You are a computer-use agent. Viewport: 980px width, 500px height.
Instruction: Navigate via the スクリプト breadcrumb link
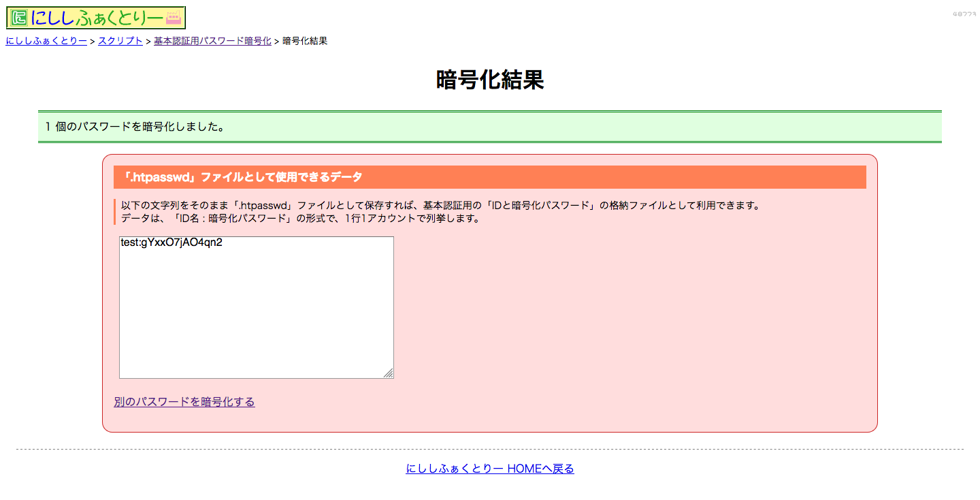(120, 41)
